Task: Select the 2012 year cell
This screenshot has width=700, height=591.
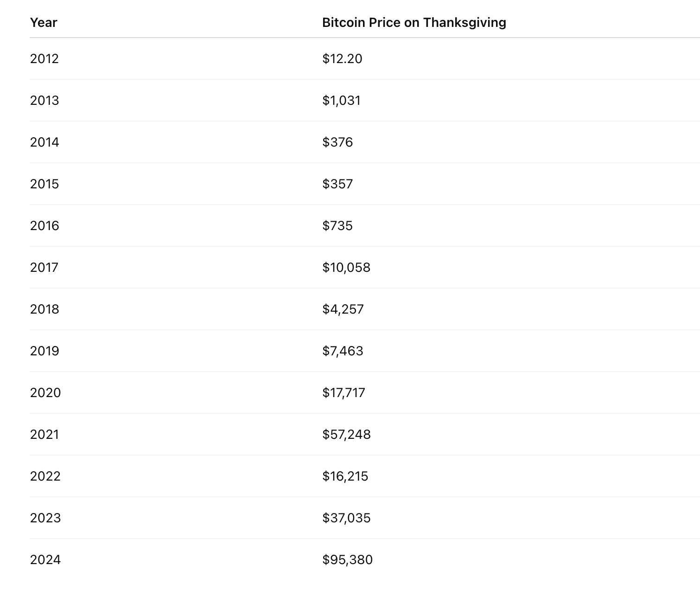Action: [45, 58]
